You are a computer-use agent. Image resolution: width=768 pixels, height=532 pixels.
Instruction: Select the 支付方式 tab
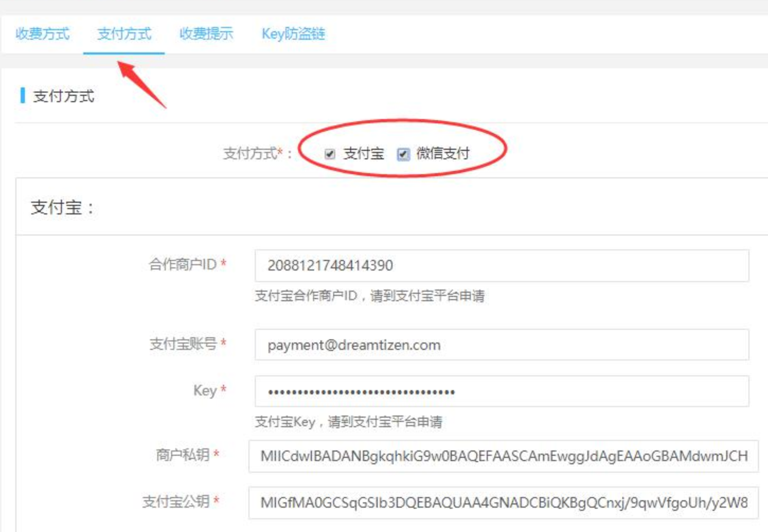tap(124, 34)
